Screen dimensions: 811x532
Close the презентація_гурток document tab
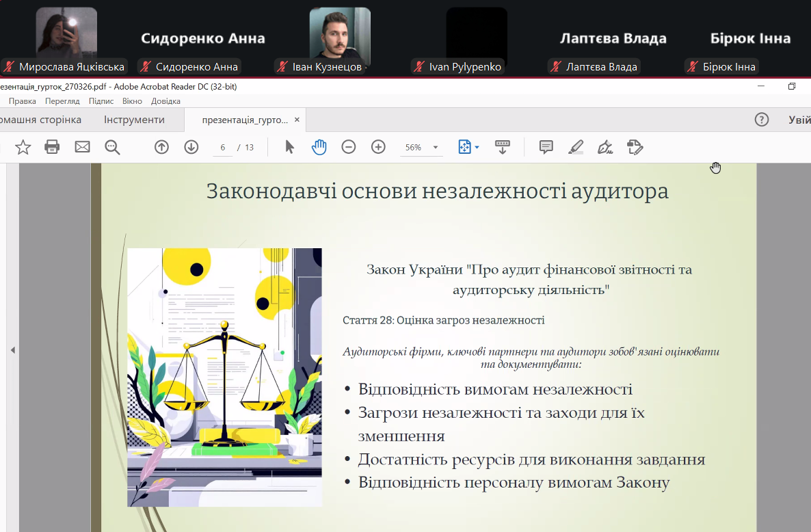coord(297,120)
